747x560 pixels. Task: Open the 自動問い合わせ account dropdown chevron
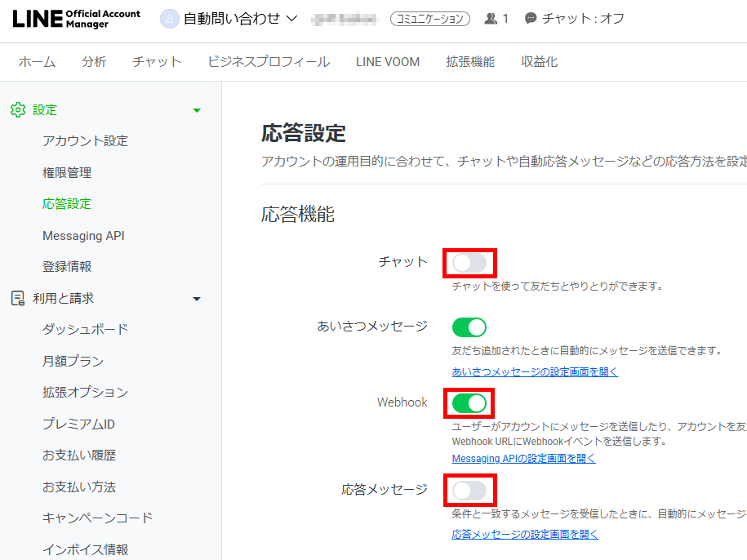291,19
